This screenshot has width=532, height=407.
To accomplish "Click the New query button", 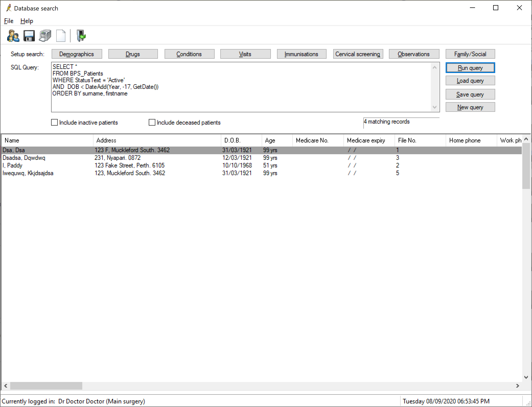I will (x=470, y=107).
